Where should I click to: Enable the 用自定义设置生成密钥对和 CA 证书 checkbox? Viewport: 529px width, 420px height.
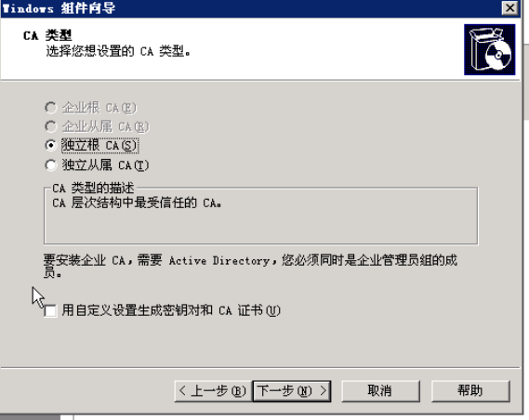tap(50, 310)
